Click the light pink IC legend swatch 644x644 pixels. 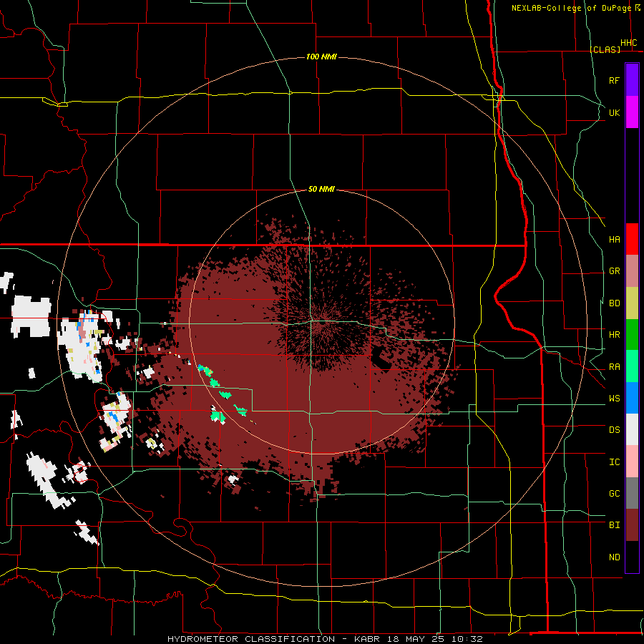(632, 462)
